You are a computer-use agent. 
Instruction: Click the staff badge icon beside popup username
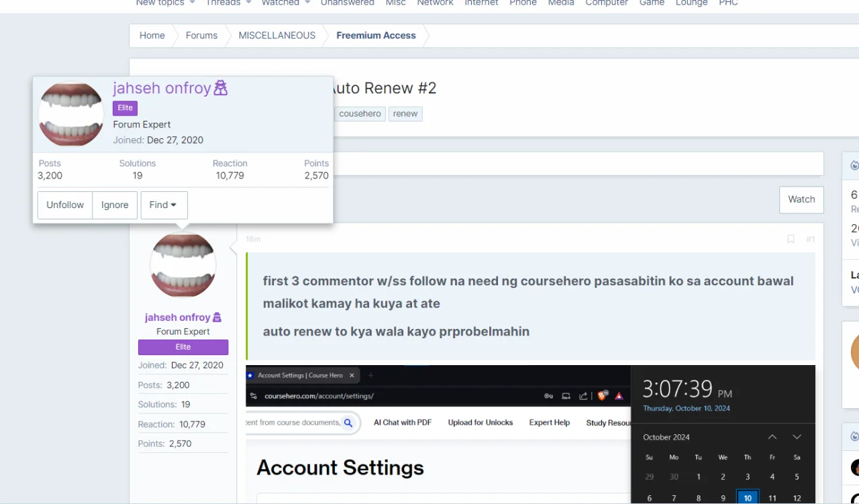tap(220, 88)
